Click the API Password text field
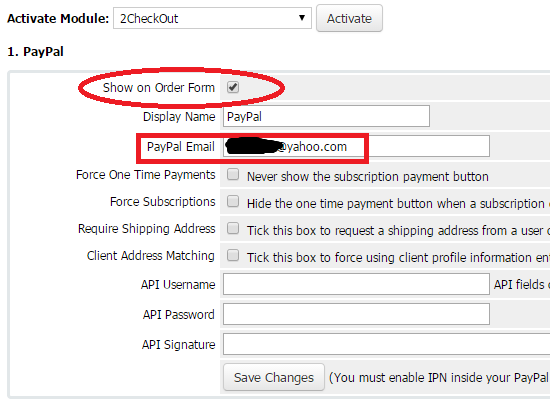The image size is (550, 417). click(356, 314)
